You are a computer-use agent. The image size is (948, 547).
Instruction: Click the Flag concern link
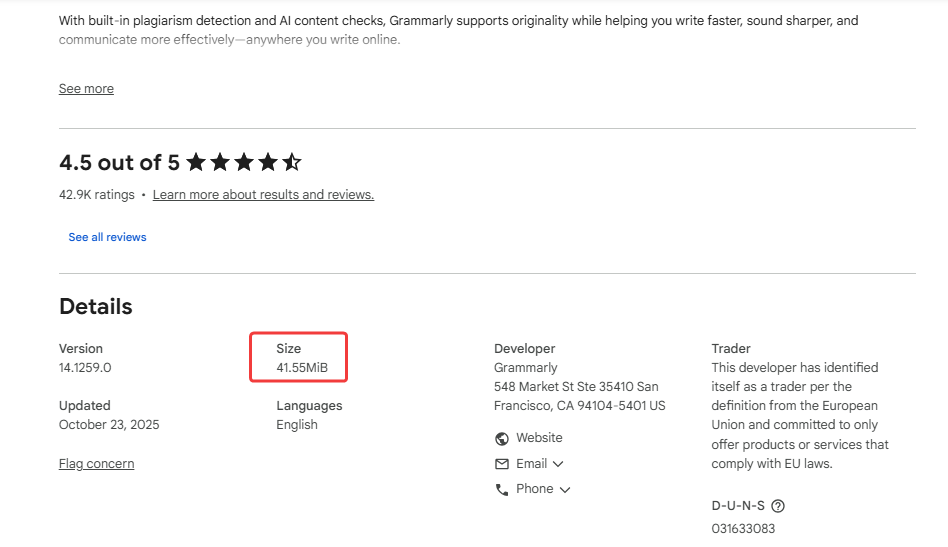click(96, 464)
